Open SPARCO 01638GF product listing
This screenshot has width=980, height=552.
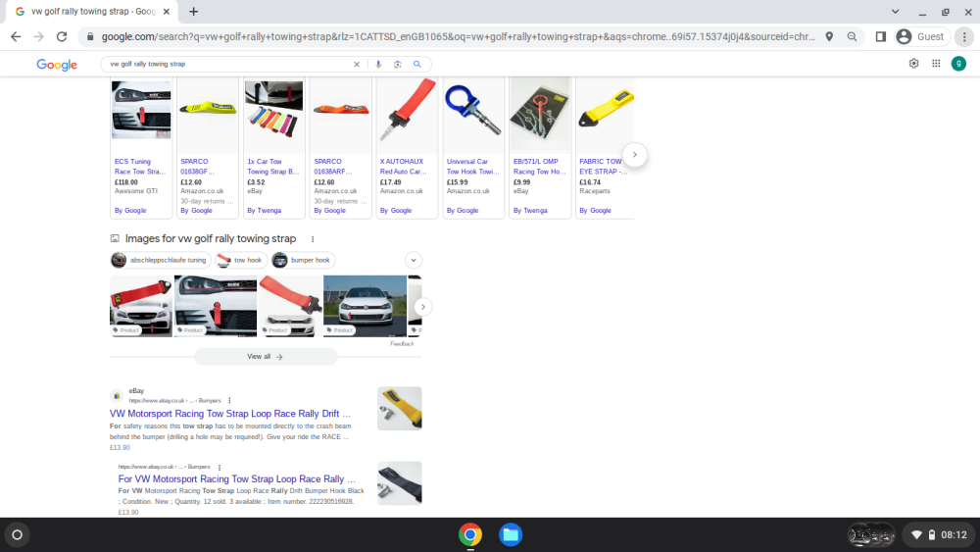pyautogui.click(x=198, y=167)
